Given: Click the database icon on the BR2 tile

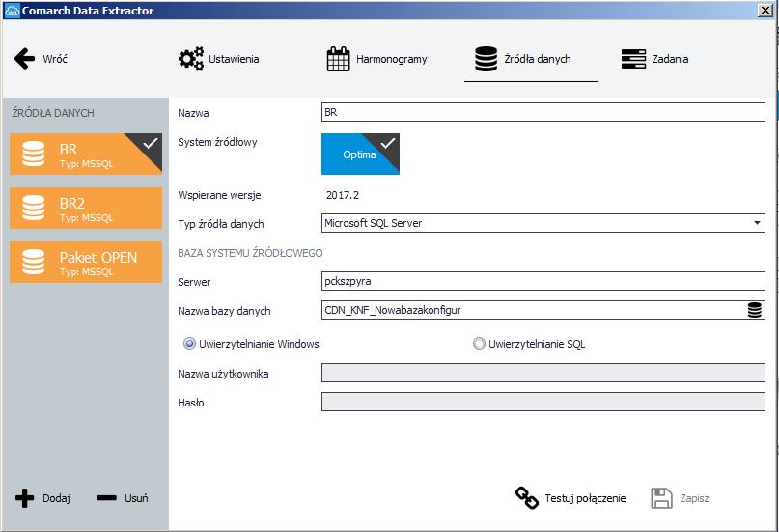Looking at the screenshot, I should (33, 208).
